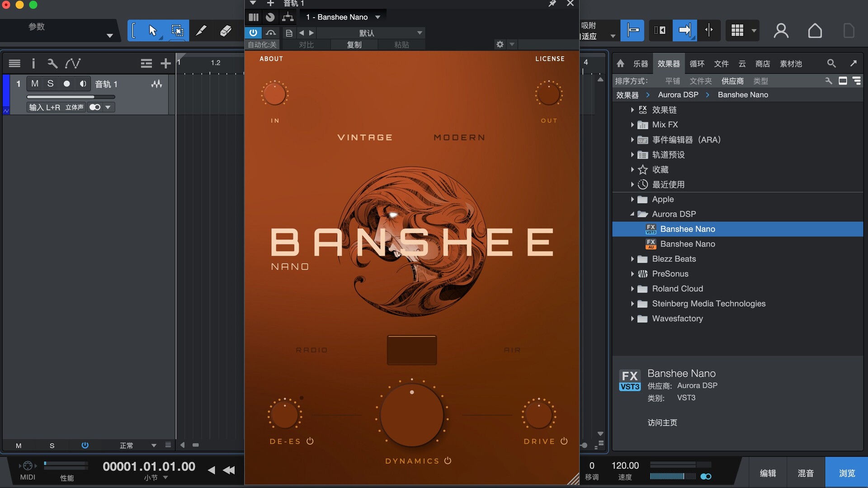Viewport: 868px width, 488px height.
Task: Select the Arrow tool in toolbar
Action: (152, 30)
